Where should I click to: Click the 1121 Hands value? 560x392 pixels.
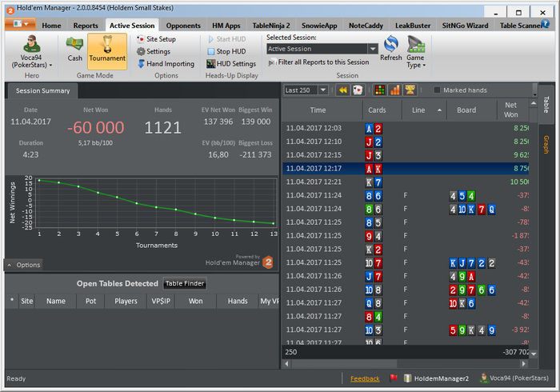163,127
